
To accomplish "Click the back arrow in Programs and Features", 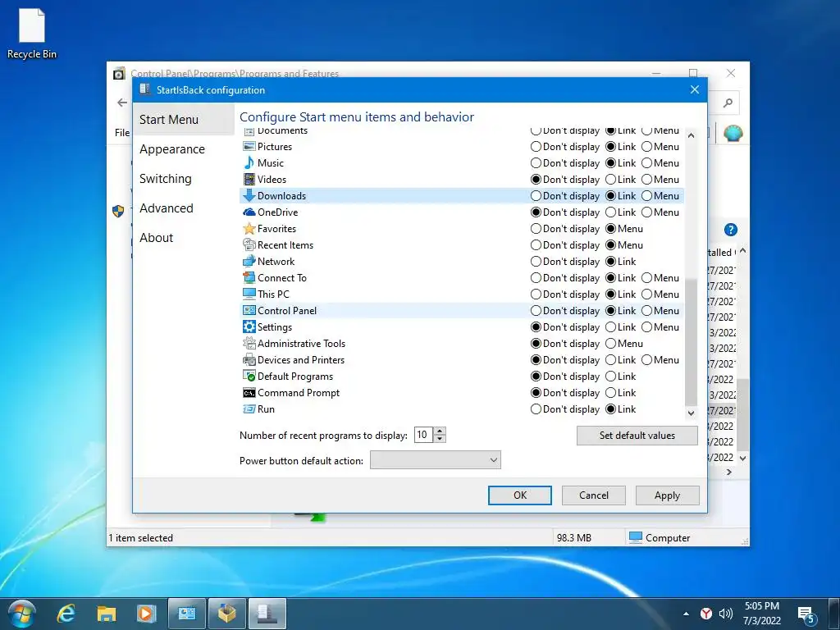I will tap(123, 103).
